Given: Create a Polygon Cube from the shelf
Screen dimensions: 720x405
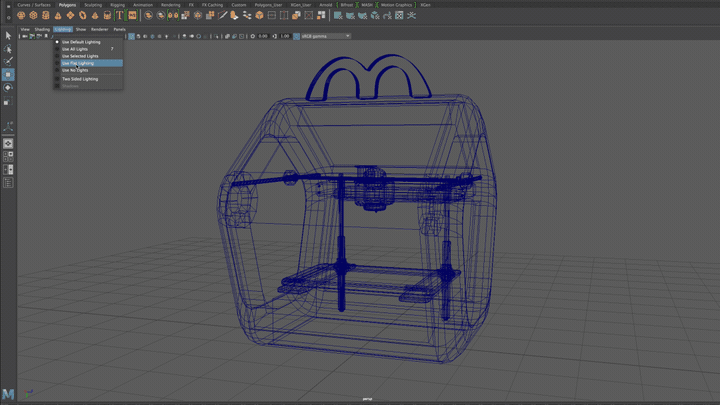Looking at the screenshot, I should pos(34,16).
